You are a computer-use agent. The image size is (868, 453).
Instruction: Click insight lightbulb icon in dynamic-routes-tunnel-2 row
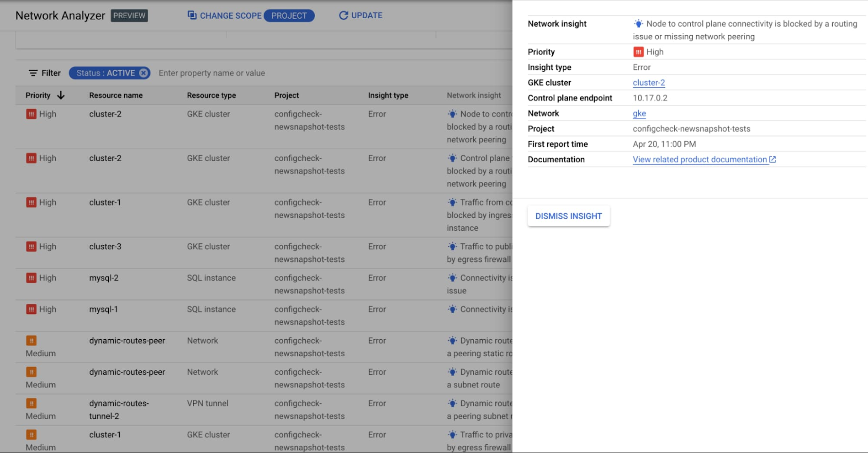click(x=452, y=403)
